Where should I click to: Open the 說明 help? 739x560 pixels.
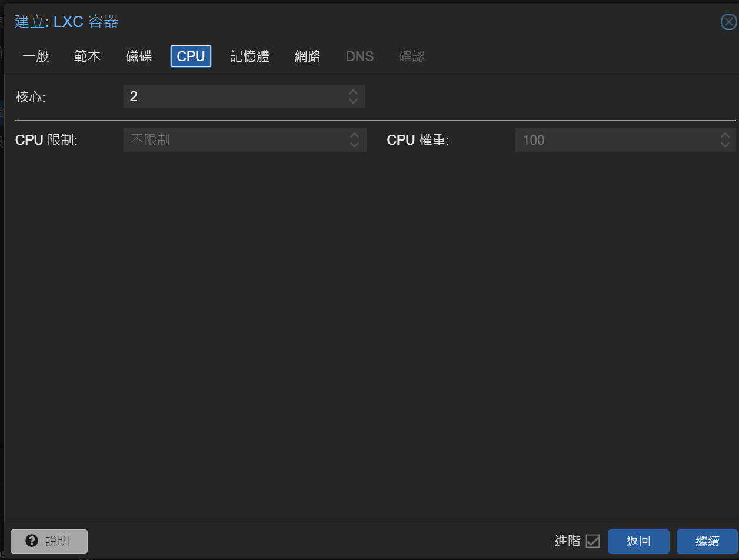[49, 541]
